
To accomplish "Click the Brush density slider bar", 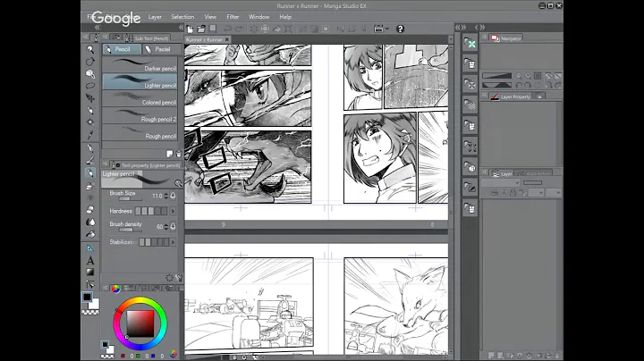I will tap(131, 230).
